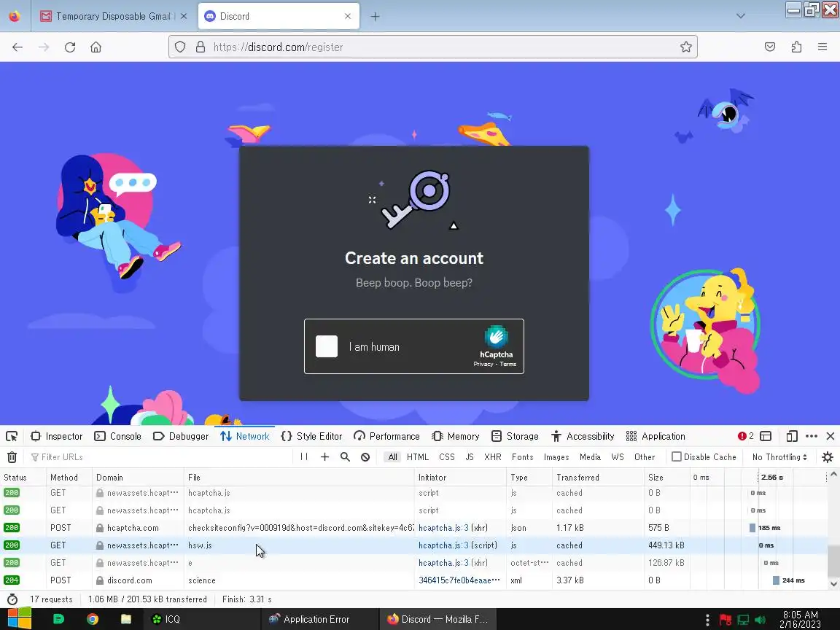Click hCaptcha Terms link
The width and height of the screenshot is (840, 630).
point(507,364)
